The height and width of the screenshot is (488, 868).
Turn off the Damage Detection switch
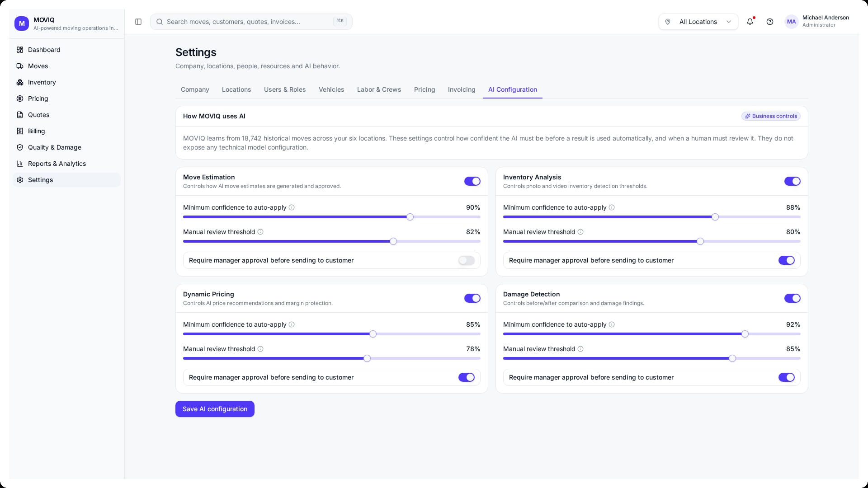point(793,298)
